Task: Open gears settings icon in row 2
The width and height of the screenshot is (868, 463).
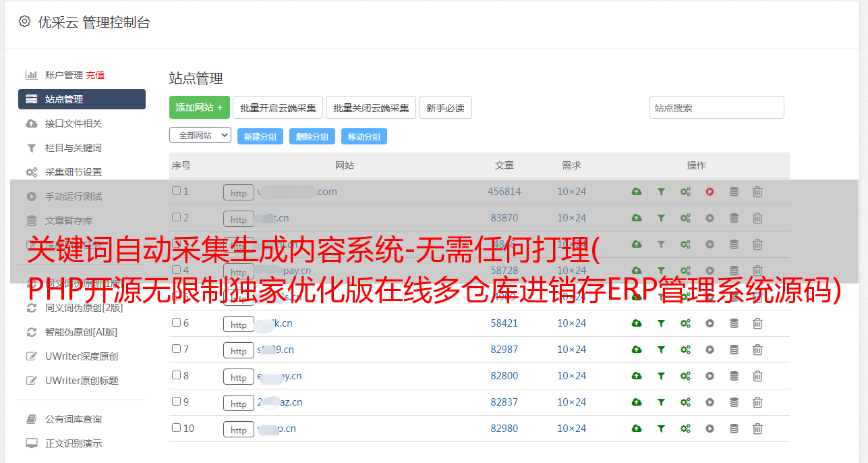Action: [685, 218]
